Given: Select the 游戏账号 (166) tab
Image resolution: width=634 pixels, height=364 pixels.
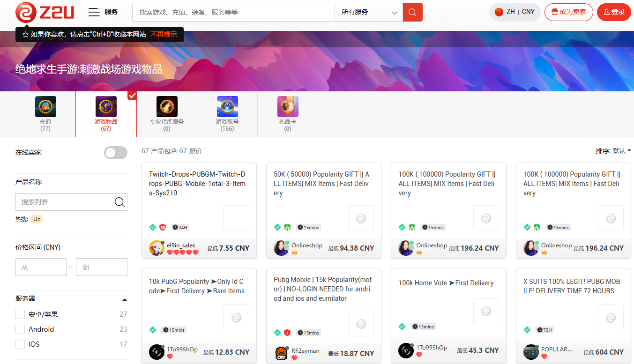Looking at the screenshot, I should pyautogui.click(x=227, y=114).
